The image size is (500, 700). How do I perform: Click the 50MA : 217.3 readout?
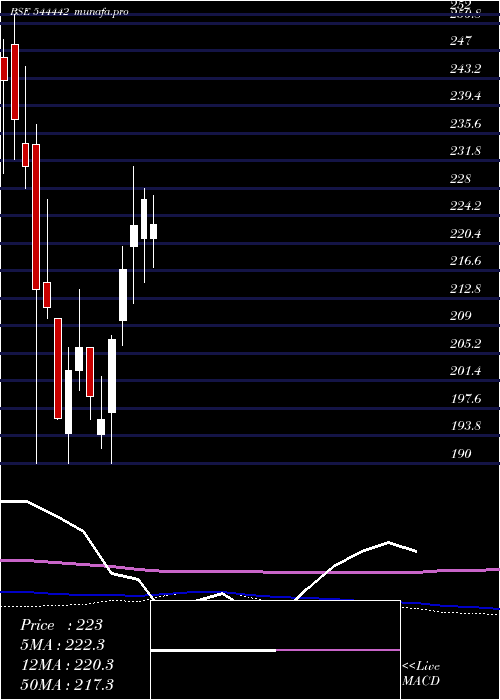67,685
